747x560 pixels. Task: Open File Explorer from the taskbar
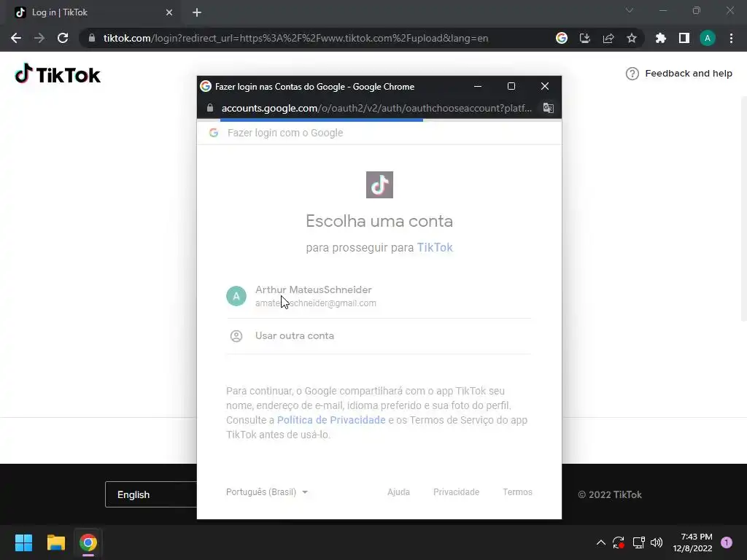click(55, 542)
